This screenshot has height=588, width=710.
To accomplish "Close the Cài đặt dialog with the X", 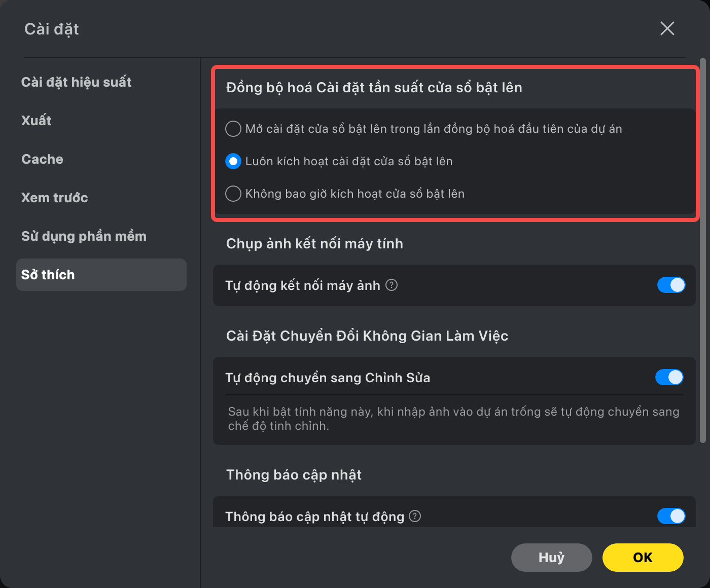I will tap(667, 28).
